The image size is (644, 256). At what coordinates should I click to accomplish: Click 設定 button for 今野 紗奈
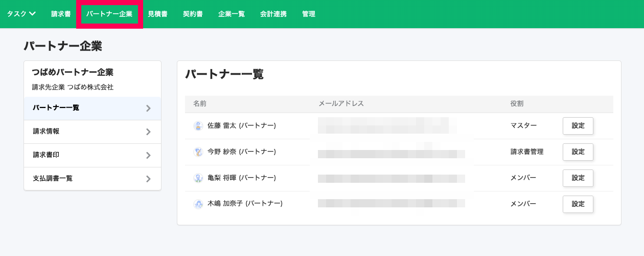(x=578, y=152)
